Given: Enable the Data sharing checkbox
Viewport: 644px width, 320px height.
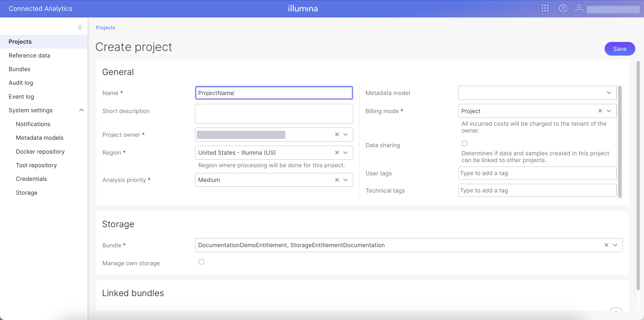Looking at the screenshot, I should pos(464,143).
